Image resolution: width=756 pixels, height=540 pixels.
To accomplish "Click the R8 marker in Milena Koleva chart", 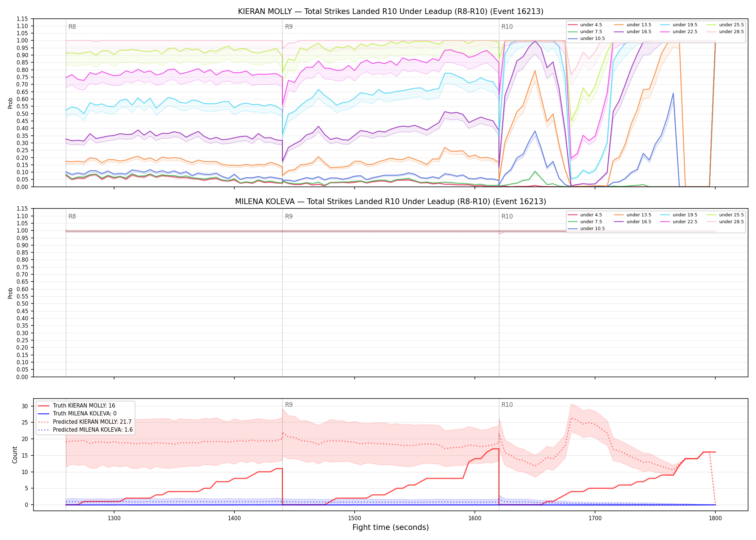I will [x=72, y=216].
